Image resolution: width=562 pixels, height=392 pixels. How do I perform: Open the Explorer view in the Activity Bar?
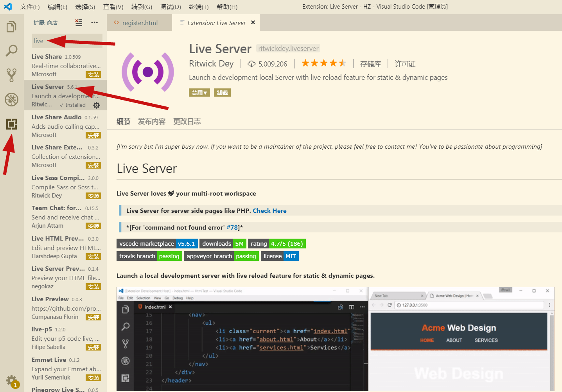[x=11, y=26]
